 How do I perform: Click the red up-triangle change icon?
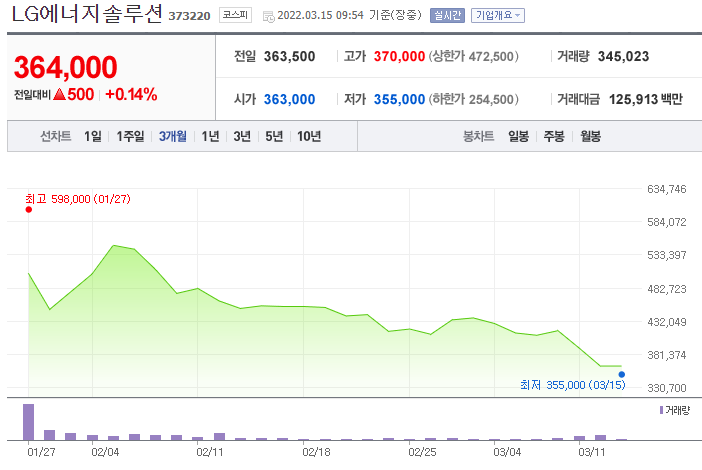(x=59, y=94)
